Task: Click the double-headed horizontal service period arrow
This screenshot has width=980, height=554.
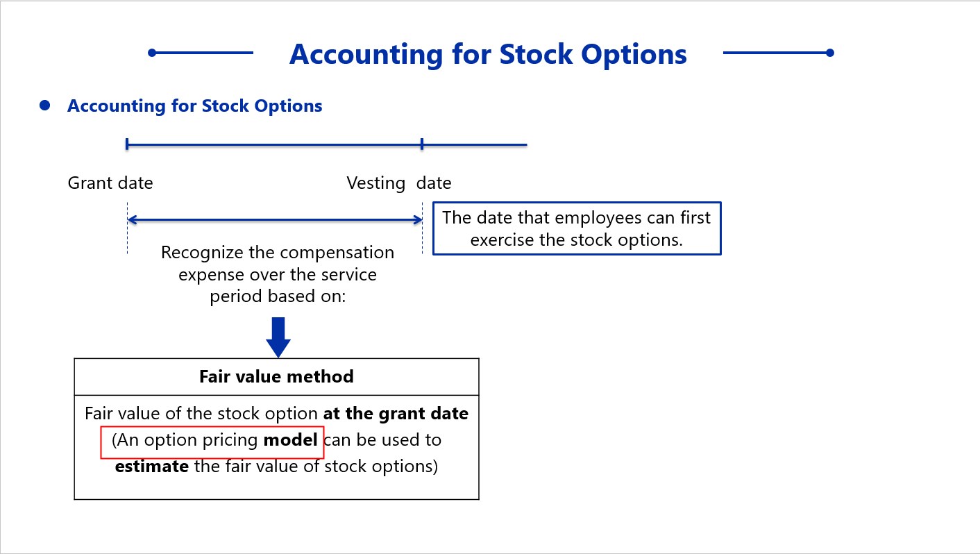Action: pyautogui.click(x=275, y=220)
